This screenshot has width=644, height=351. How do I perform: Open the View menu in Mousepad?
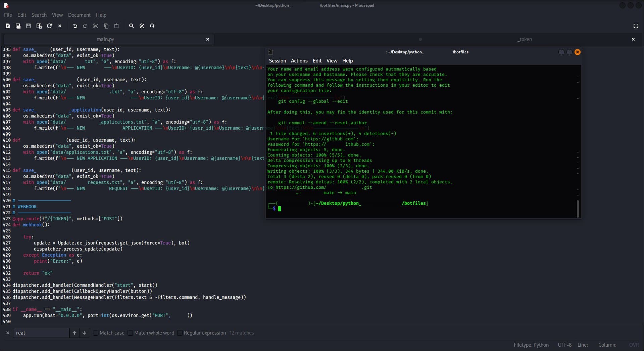[57, 15]
